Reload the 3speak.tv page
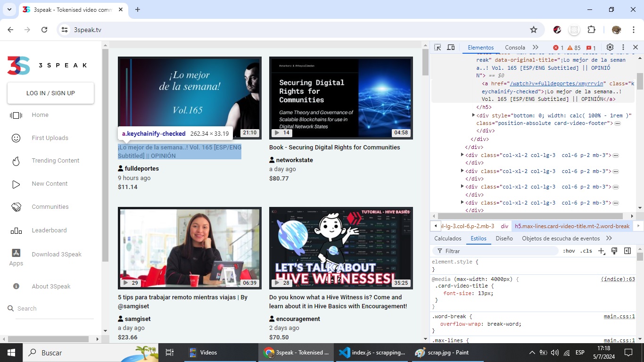 tap(44, 30)
